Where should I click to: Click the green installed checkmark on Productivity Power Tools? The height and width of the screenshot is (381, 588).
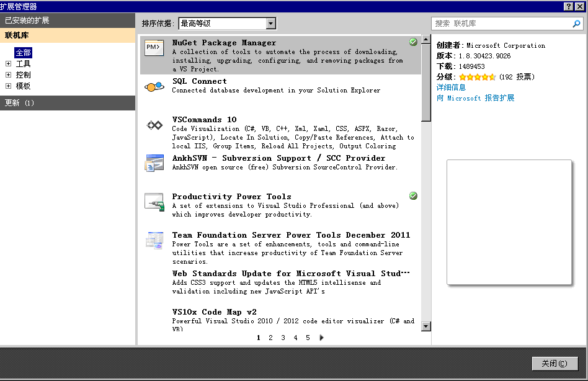click(413, 195)
